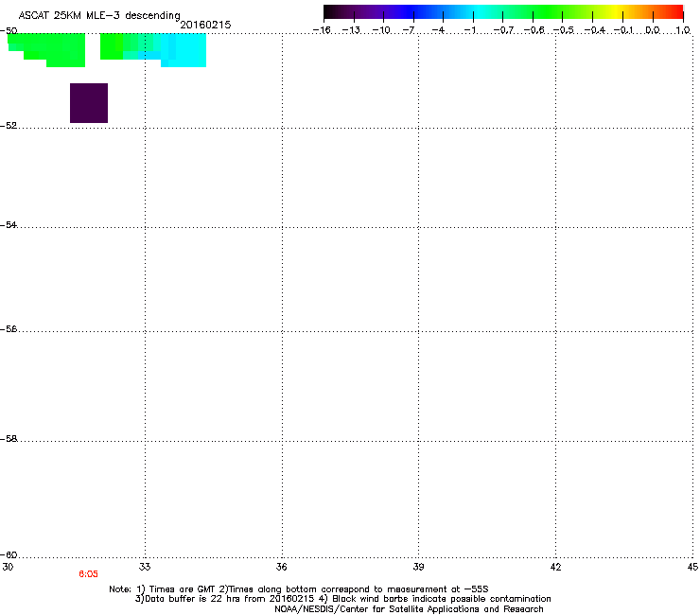Click the latitude label -56
This screenshot has height=615, width=700.
pyautogui.click(x=9, y=329)
